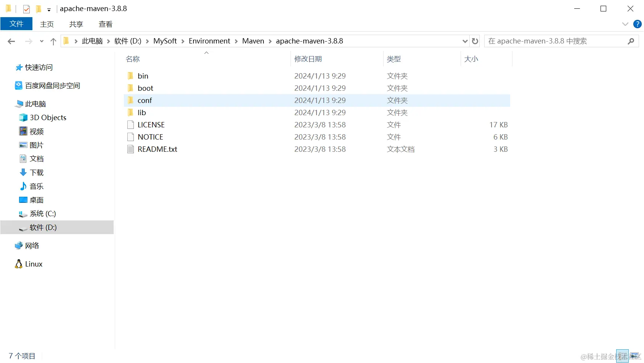
Task: Switch to the 查看 ribbon tab
Action: (x=106, y=24)
